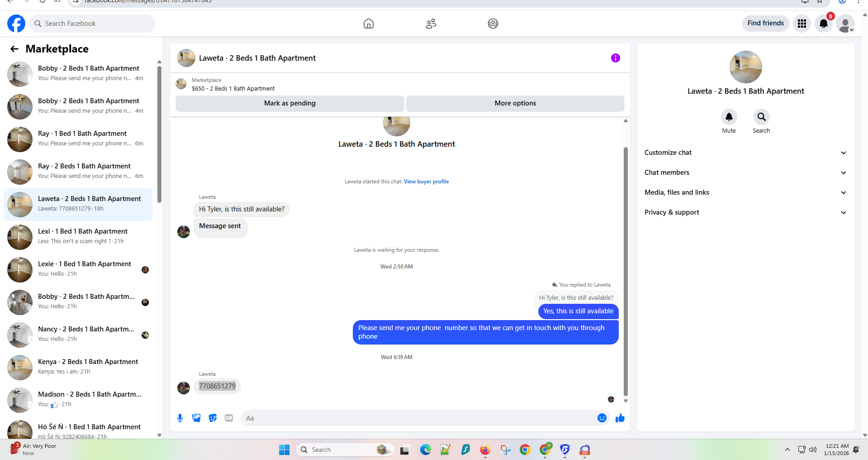Open Microsoft Edge from taskbar
This screenshot has height=460, width=868.
425,450
